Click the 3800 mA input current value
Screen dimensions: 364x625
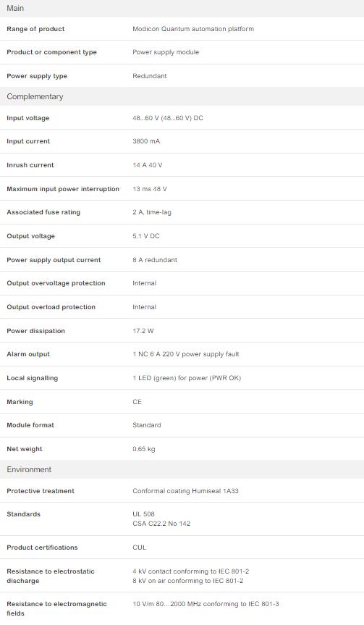146,141
